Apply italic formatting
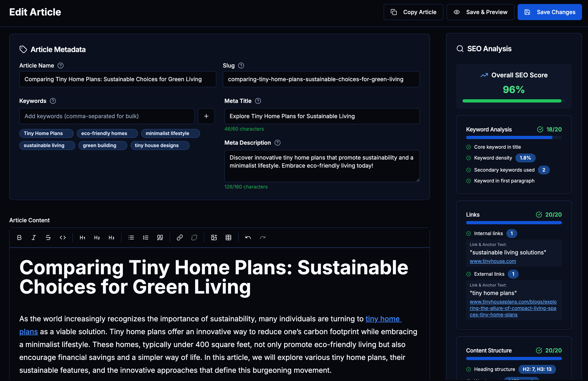Viewport: 588px width, 381px height. (x=34, y=238)
